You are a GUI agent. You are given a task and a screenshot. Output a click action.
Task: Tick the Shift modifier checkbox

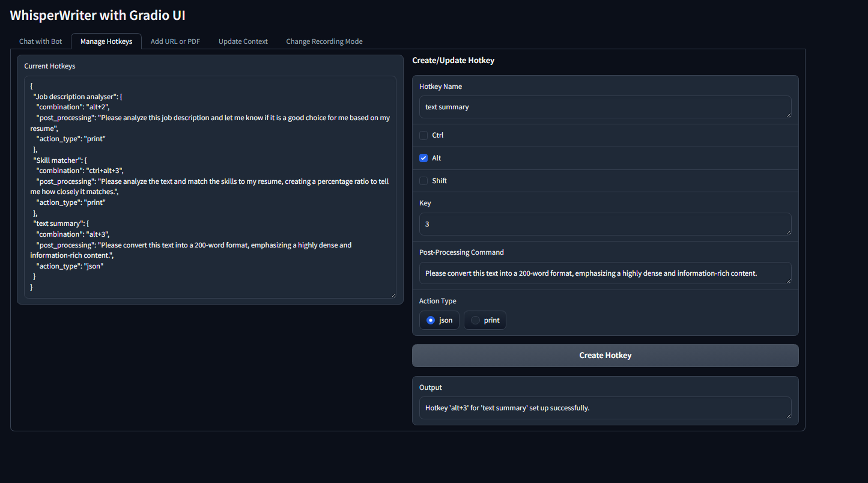423,181
